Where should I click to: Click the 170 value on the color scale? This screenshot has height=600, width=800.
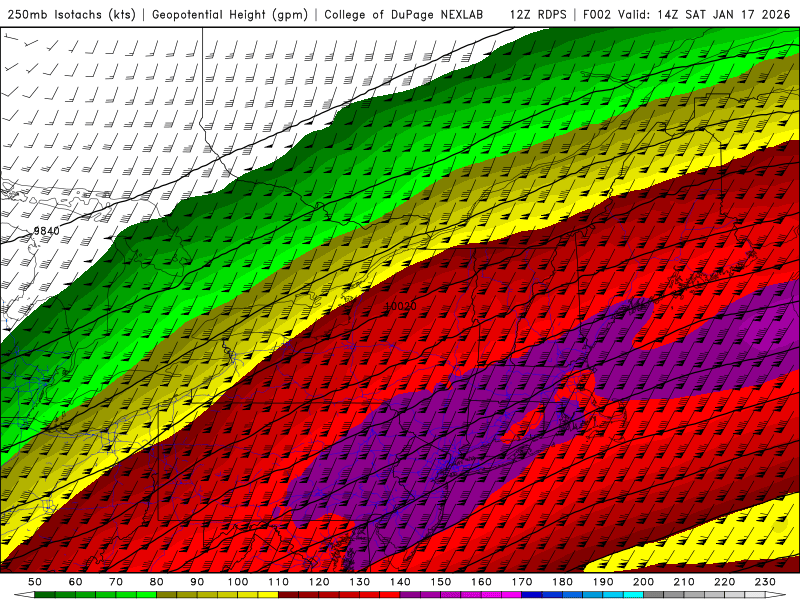coord(522,582)
